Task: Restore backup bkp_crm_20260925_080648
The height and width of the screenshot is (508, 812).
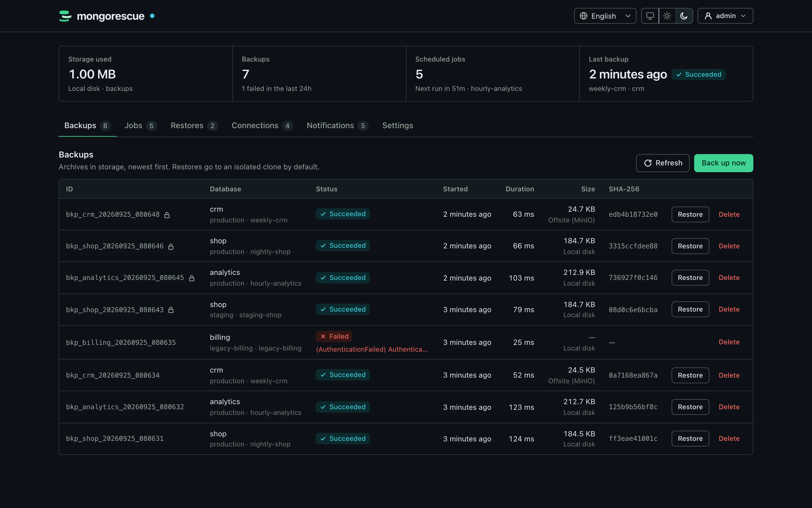Action: click(690, 214)
